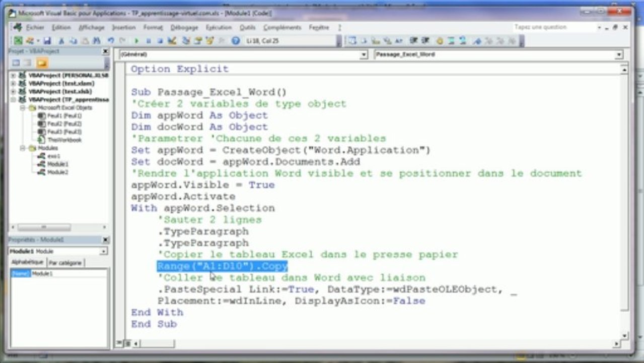Expand VBAProject (test.xlsb) tree node

pos(13,91)
